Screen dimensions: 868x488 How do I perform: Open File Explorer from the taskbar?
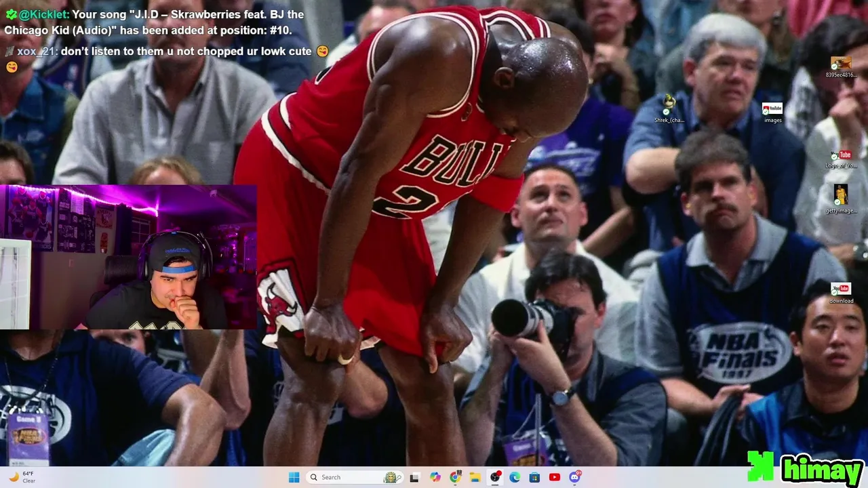pos(475,477)
